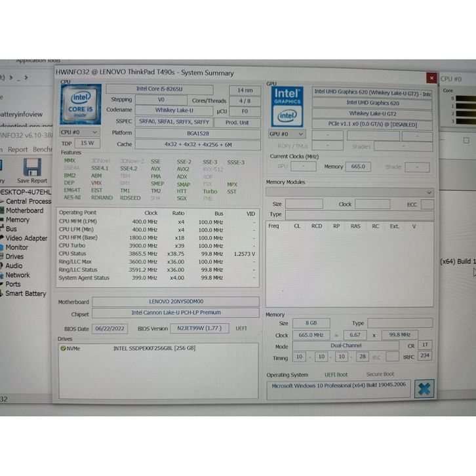This screenshot has width=476, height=476.
Task: Click the BIOS Date 06/22/2022 field
Action: click(109, 328)
